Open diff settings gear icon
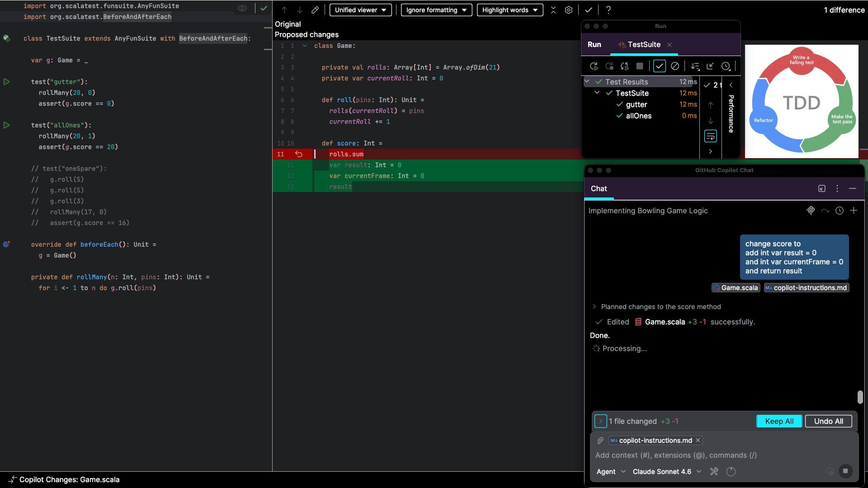The width and height of the screenshot is (868, 488). point(569,10)
